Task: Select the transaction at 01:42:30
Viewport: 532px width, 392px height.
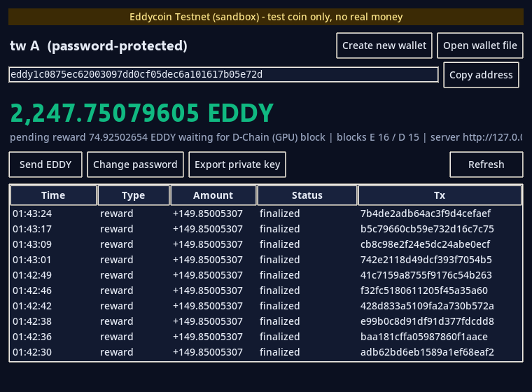Action: [266, 352]
